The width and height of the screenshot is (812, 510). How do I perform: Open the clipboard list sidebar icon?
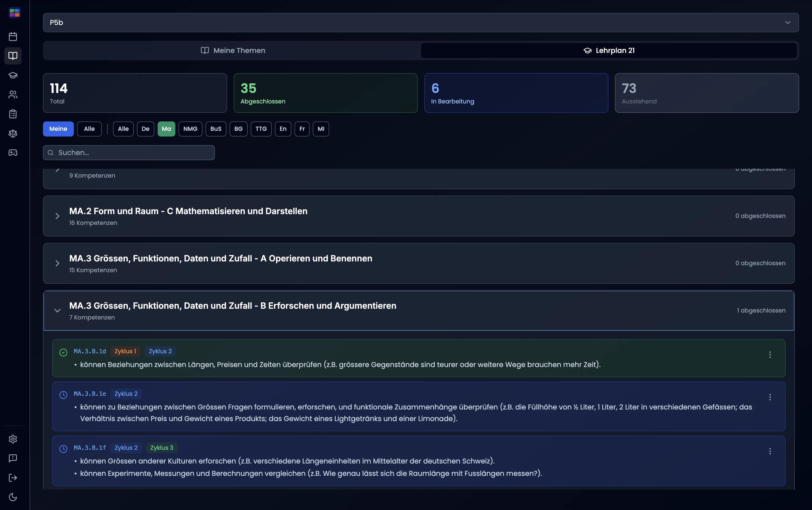pyautogui.click(x=13, y=114)
